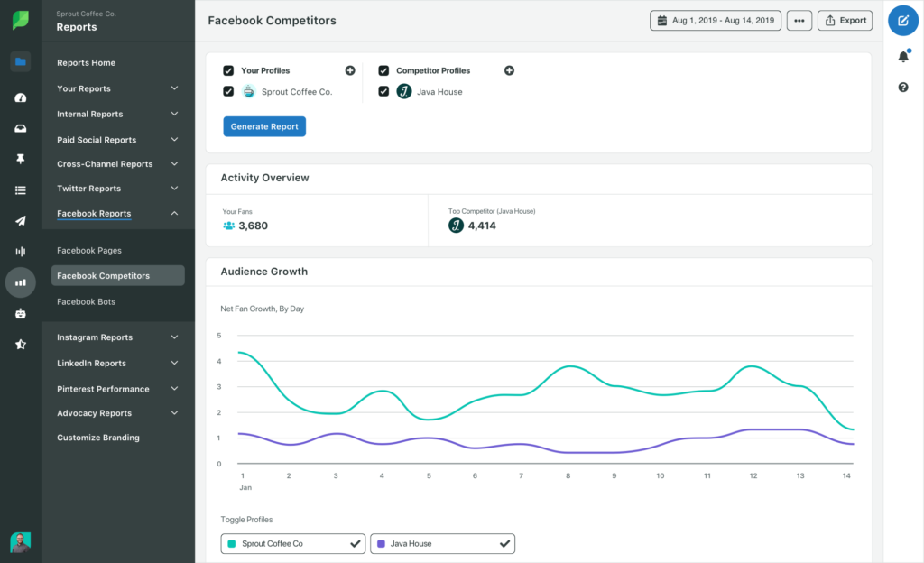Click the teal Sprout Coffee Co color swatch
The height and width of the screenshot is (563, 924).
[x=232, y=543]
